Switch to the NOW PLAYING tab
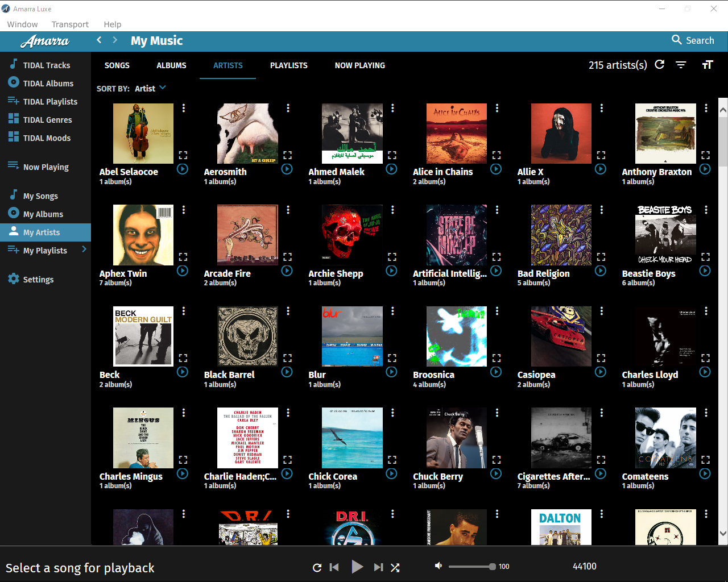 click(360, 65)
